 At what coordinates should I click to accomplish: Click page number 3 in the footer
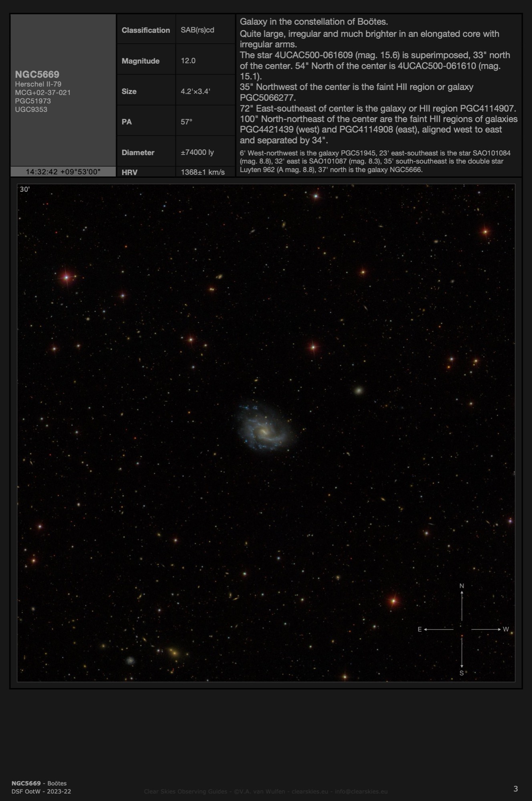coord(515,789)
